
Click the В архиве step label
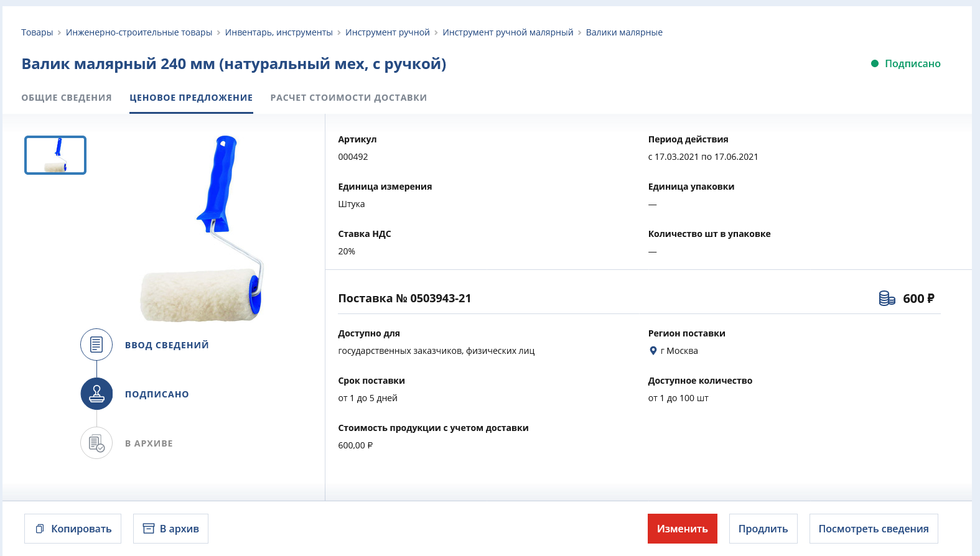coord(149,443)
